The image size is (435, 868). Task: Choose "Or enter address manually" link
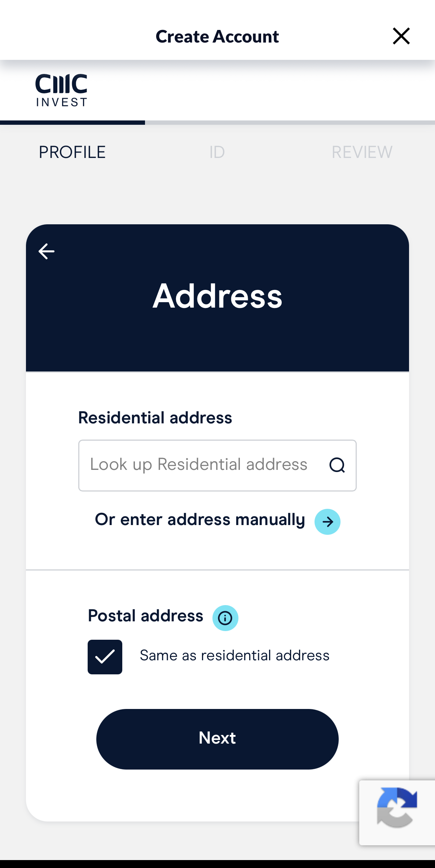pyautogui.click(x=200, y=520)
